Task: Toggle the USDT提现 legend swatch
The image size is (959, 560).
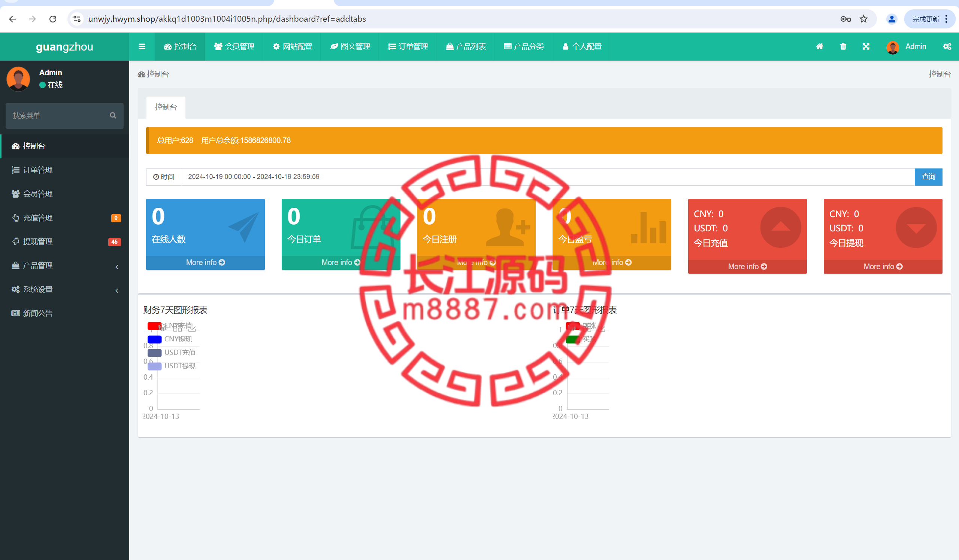Action: [154, 366]
